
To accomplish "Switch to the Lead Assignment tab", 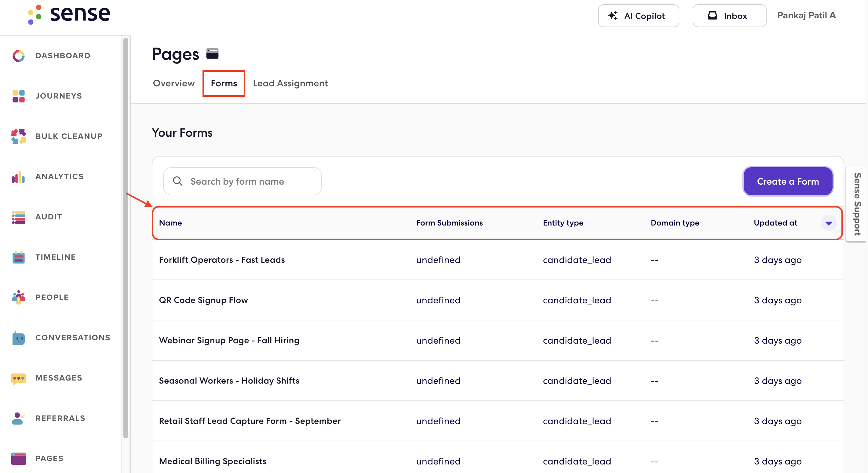I will click(x=290, y=83).
